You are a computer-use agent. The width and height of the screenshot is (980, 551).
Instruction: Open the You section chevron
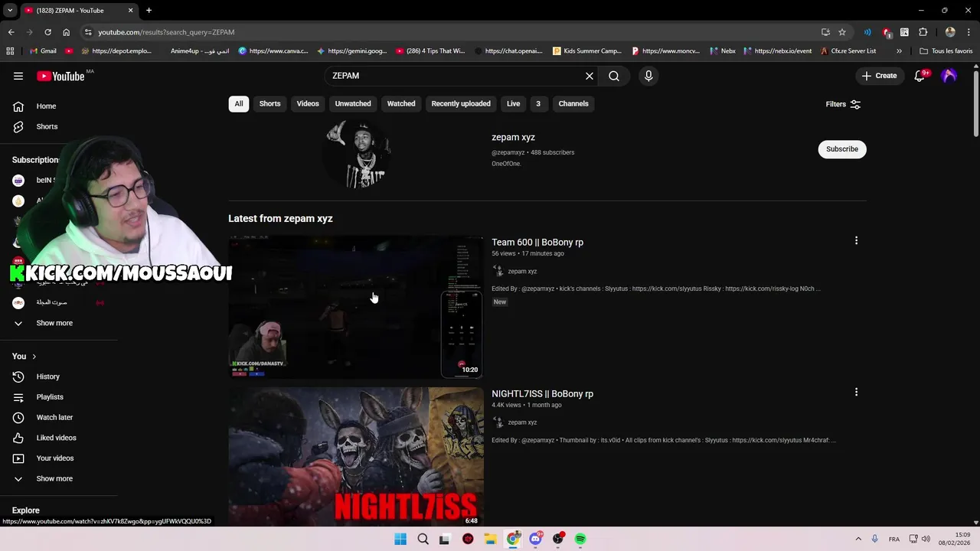34,357
